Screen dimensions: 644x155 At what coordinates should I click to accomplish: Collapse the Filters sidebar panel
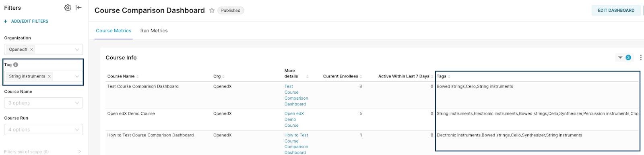coord(78,8)
